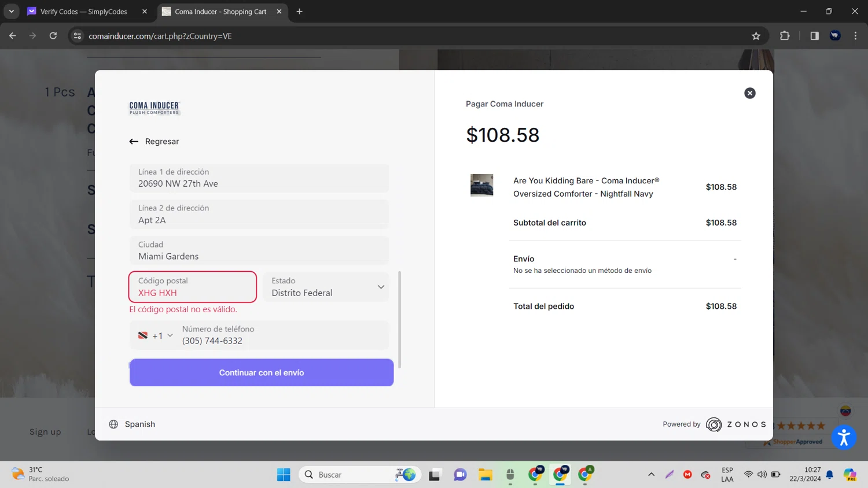Click Continuar con el envío button
The width and height of the screenshot is (868, 488).
(x=262, y=372)
